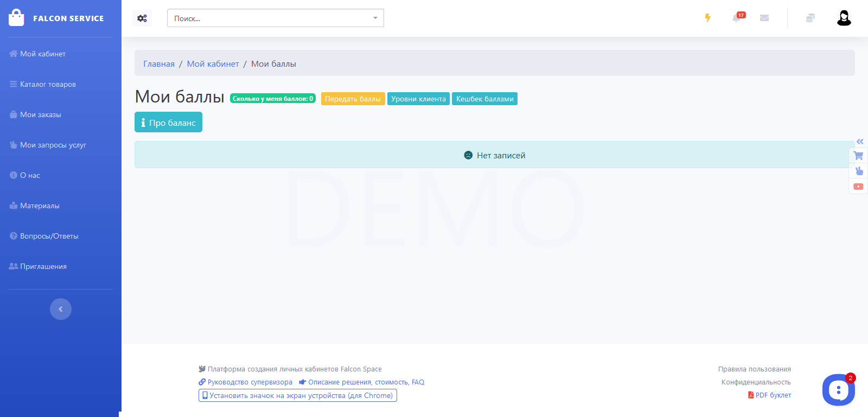Image resolution: width=868 pixels, height=417 pixels.
Task: Open the Уровни клиента button
Action: click(418, 99)
